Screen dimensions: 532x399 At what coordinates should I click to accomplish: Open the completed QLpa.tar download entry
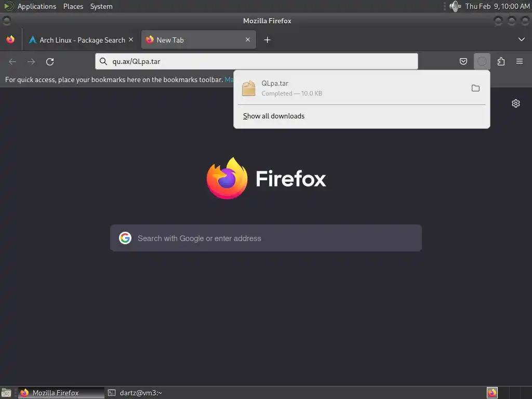tap(352, 88)
